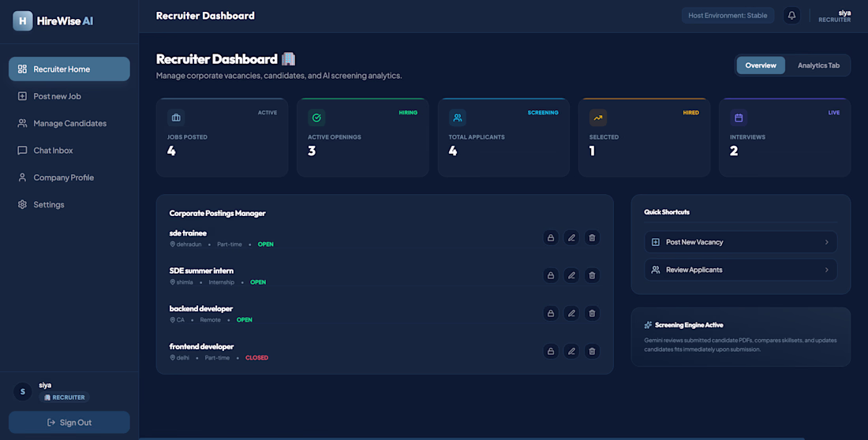Unlock the frontend developer posting
The image size is (868, 440).
tap(551, 351)
